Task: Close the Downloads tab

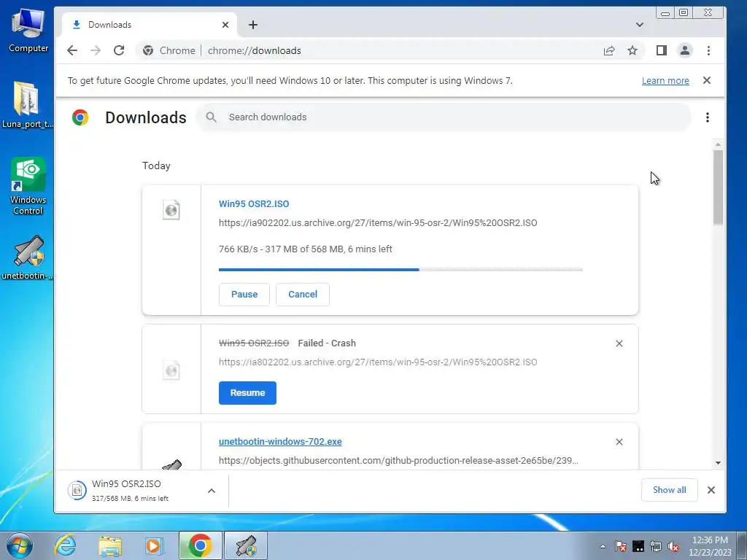Action: 225,25
